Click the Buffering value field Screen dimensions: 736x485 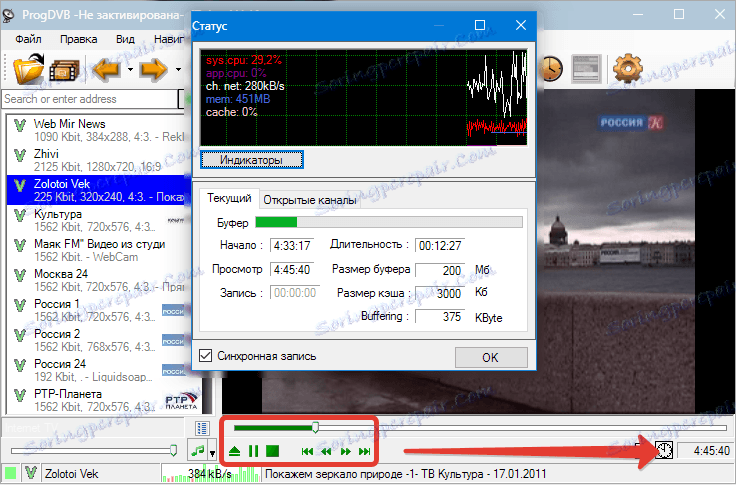[440, 317]
